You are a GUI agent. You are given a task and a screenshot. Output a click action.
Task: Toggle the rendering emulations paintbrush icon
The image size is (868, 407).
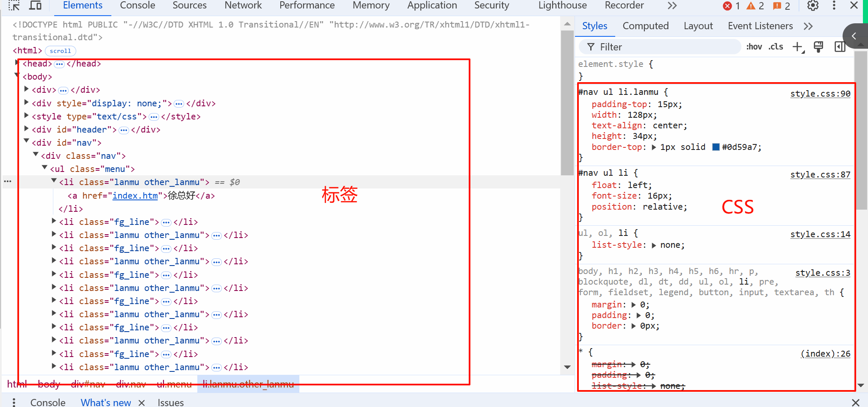(818, 47)
